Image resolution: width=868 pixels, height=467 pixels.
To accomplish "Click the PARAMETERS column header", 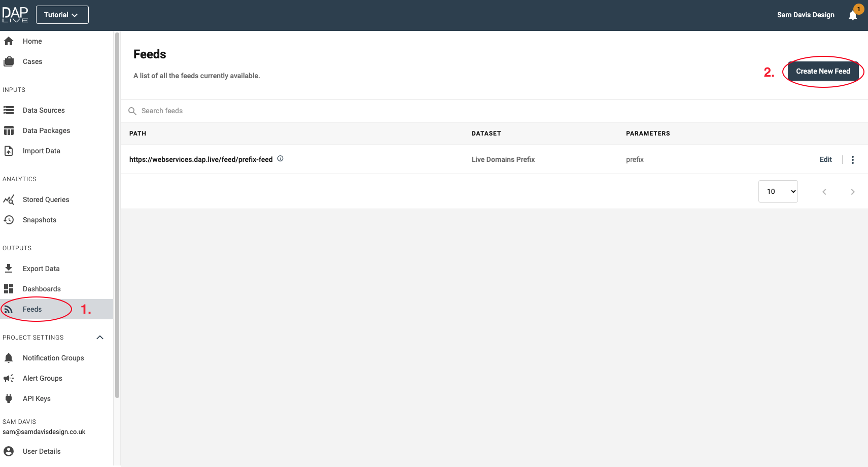I will (x=648, y=134).
